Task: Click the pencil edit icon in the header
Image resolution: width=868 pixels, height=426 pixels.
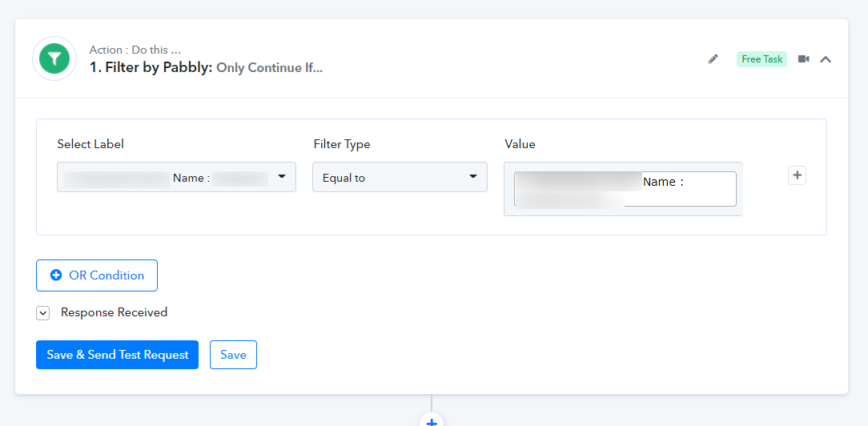Action: tap(713, 59)
